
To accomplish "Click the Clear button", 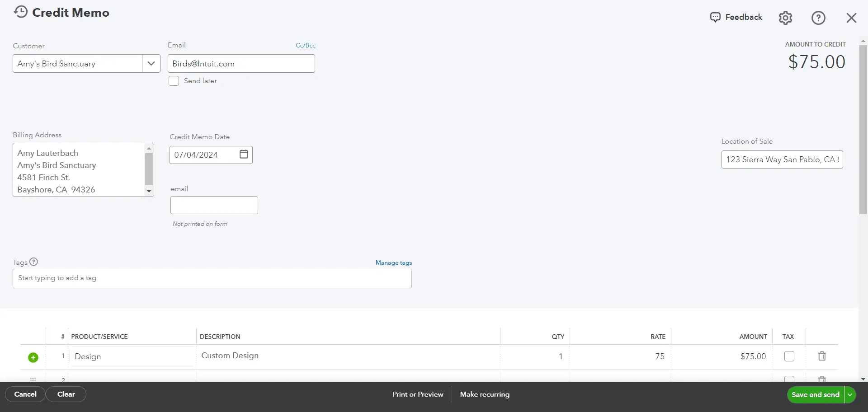I will point(66,394).
